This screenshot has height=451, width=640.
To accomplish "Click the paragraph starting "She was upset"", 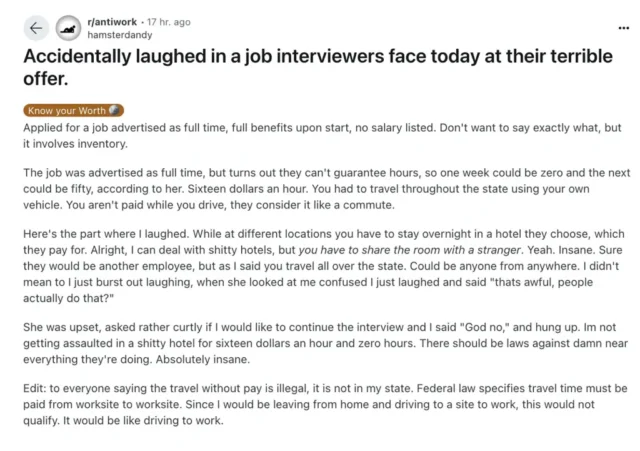I will (x=320, y=341).
